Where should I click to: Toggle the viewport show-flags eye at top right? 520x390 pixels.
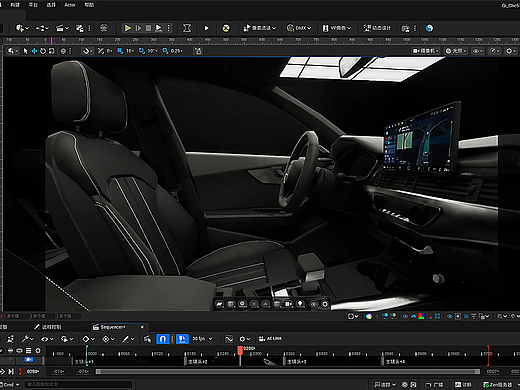point(477,51)
